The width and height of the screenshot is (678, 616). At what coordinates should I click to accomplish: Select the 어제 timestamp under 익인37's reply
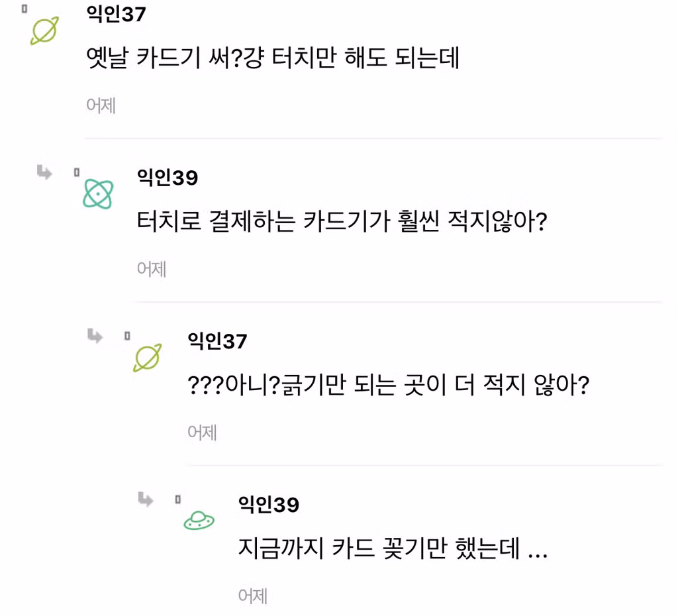(202, 433)
